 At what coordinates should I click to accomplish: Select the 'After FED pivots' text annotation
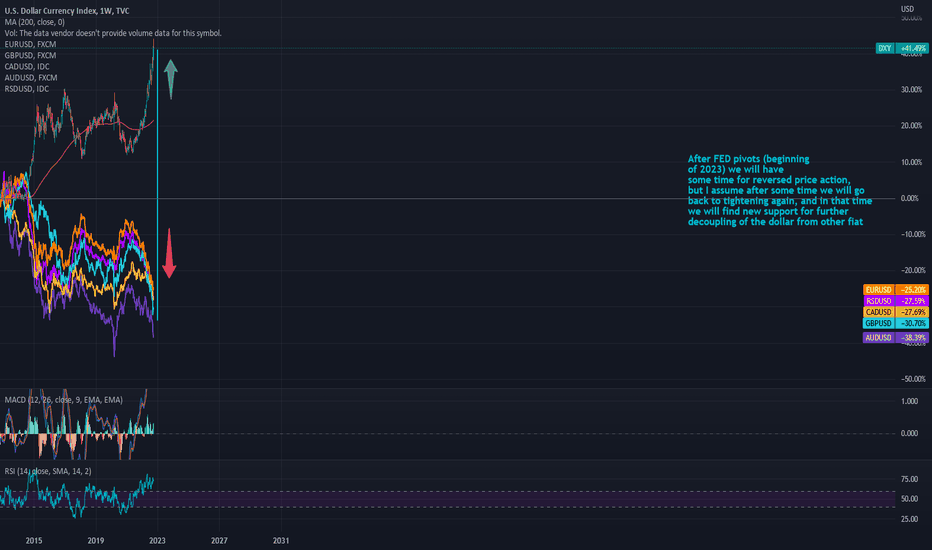[x=780, y=190]
